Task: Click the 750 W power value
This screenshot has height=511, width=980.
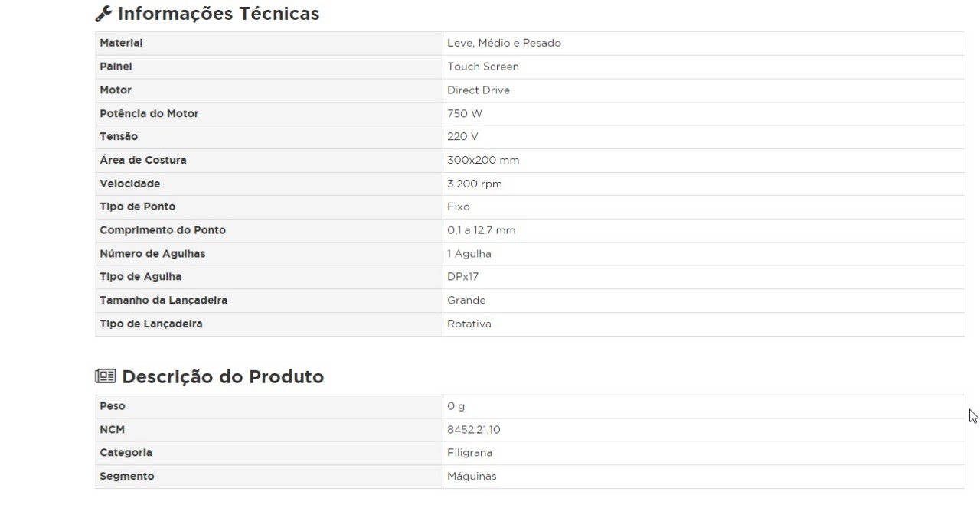Action: point(465,113)
